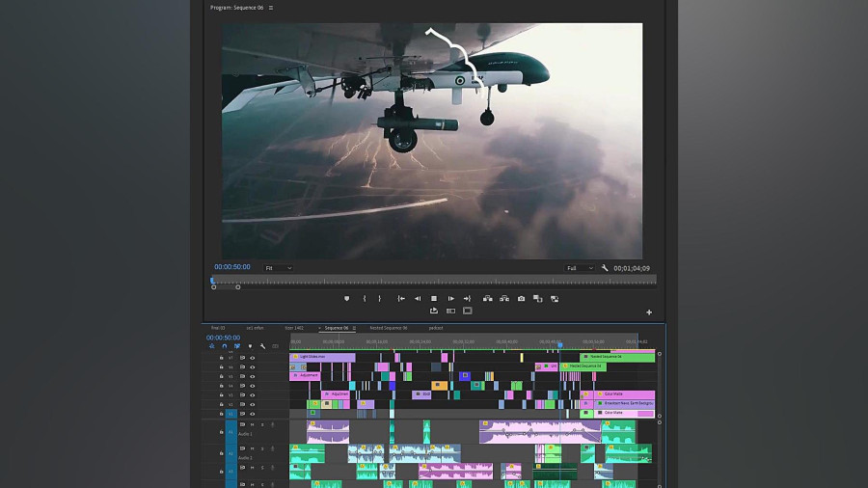Toggle sync lock on track V6

(x=242, y=367)
